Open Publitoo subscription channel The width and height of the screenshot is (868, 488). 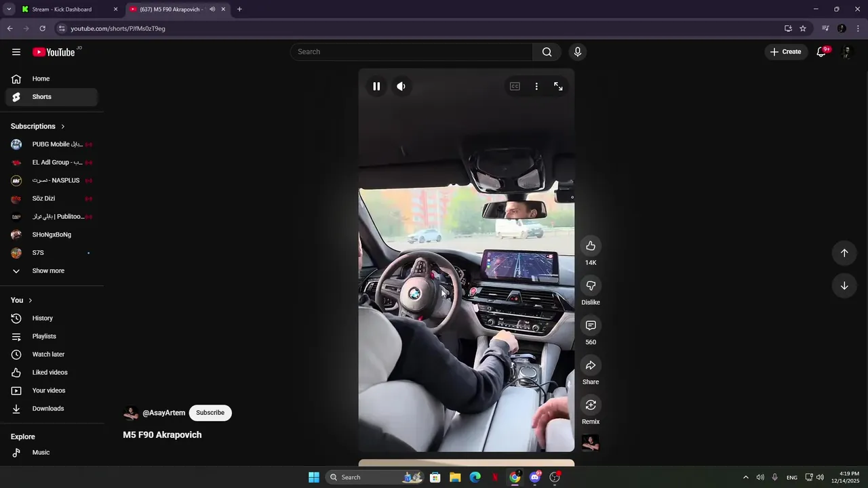pos(52,217)
